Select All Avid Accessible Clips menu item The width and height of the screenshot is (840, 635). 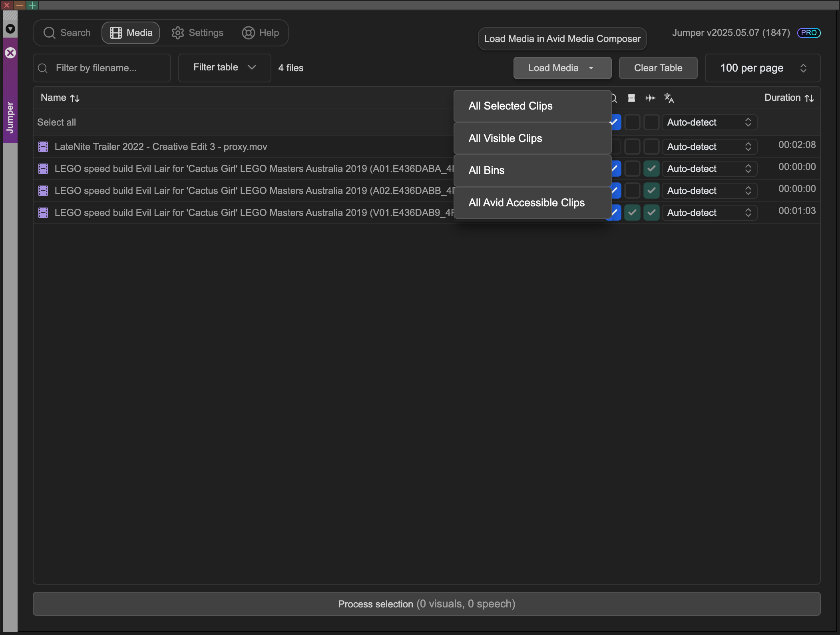526,203
